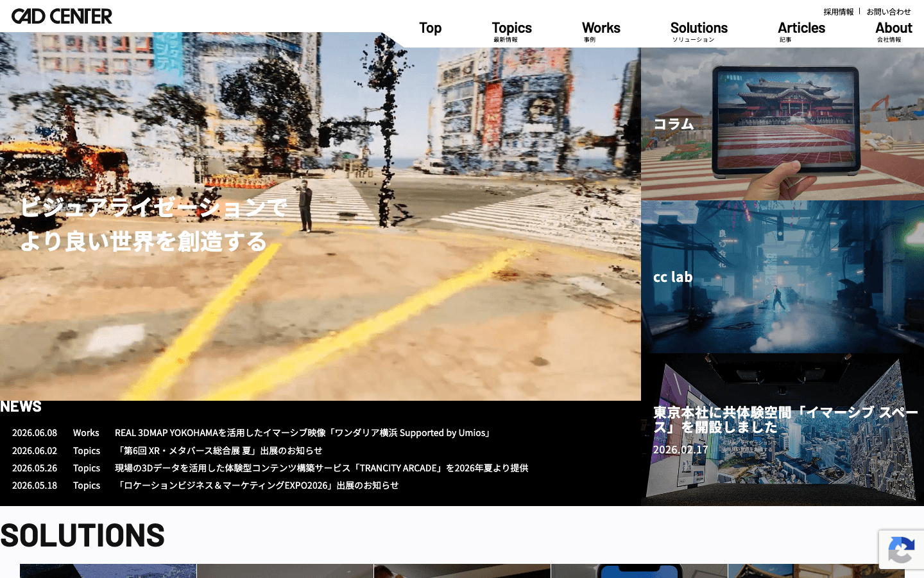Image resolution: width=924 pixels, height=578 pixels.
Task: Click the Topics tag dated 2026.06.02
Action: tap(87, 451)
